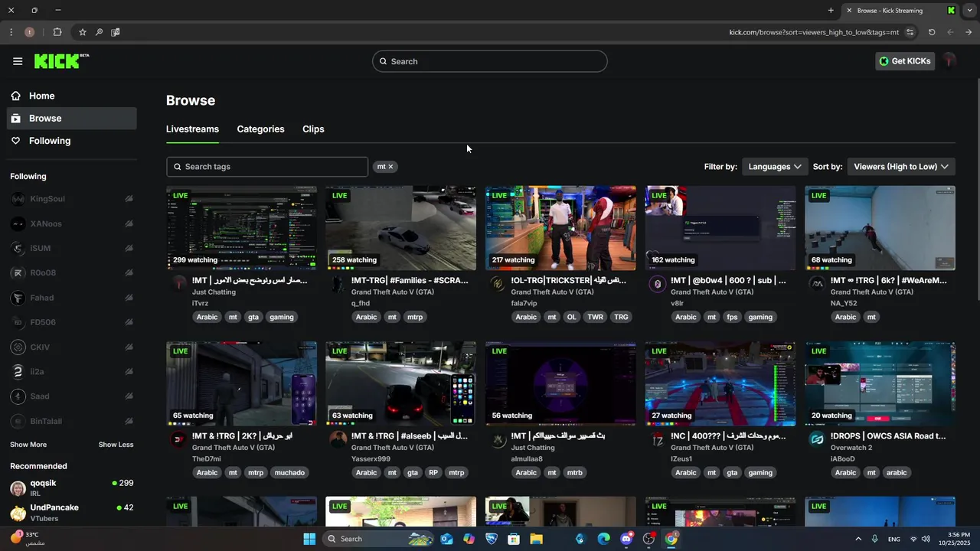Viewport: 980px width, 551px height.
Task: Open qoqsik recommended channel
Action: click(72, 487)
